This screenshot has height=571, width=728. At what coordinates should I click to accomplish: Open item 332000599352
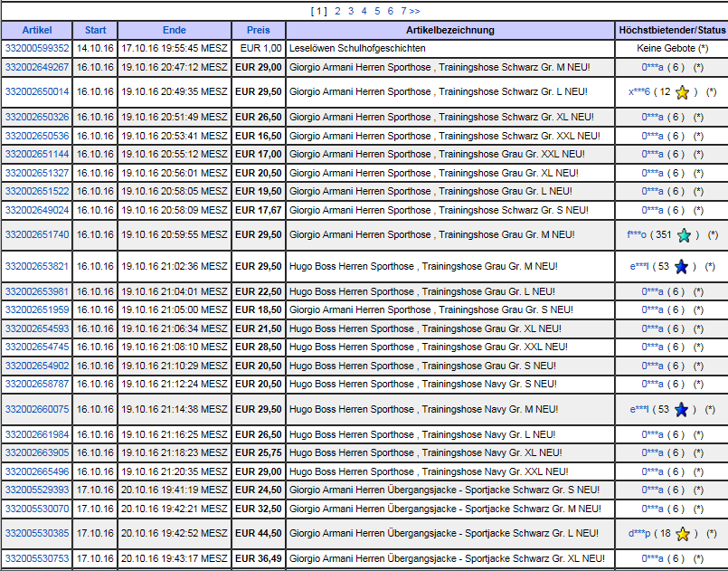tap(37, 48)
